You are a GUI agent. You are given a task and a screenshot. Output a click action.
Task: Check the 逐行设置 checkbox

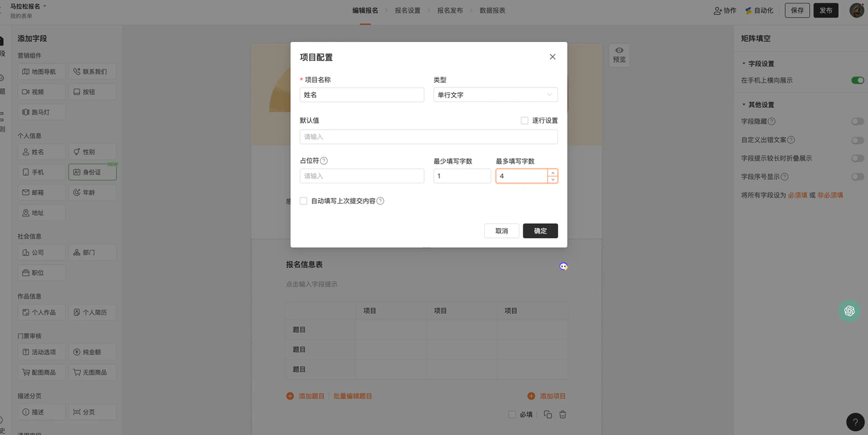click(x=524, y=120)
